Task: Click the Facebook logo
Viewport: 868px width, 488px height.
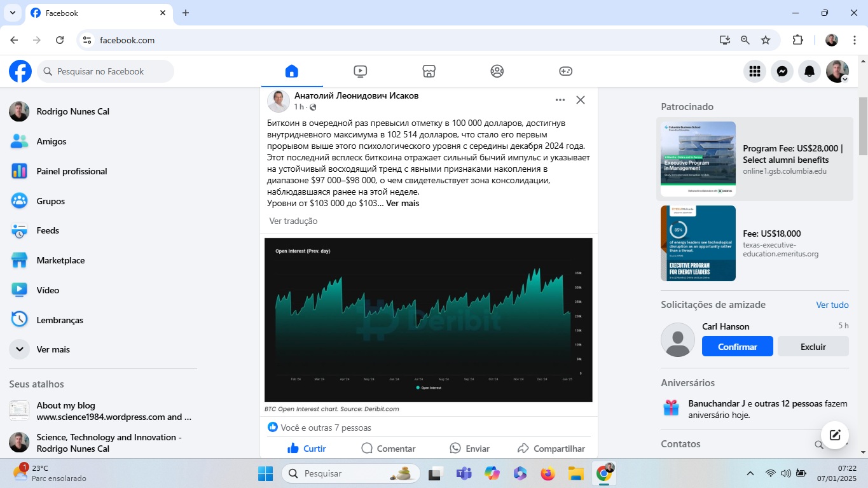Action: coord(20,71)
